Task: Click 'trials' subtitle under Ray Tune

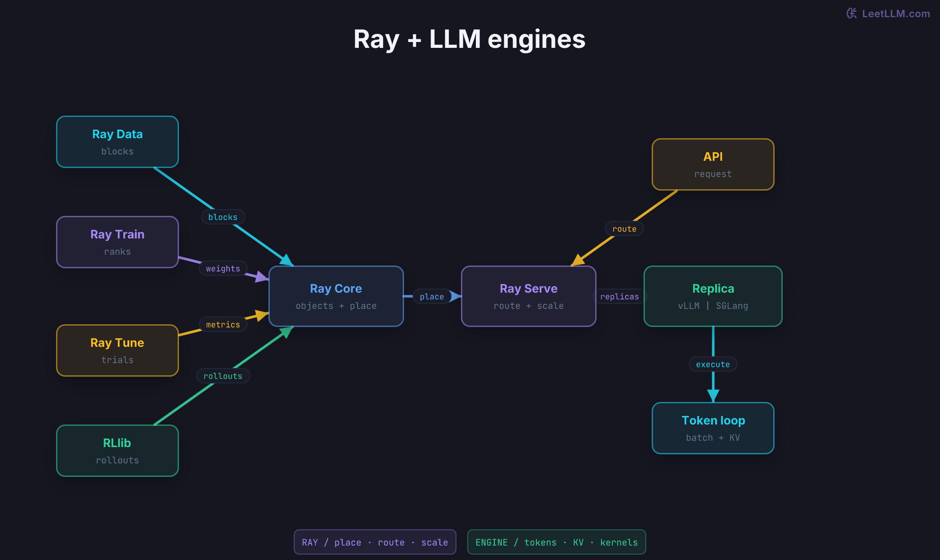Action: (x=117, y=360)
